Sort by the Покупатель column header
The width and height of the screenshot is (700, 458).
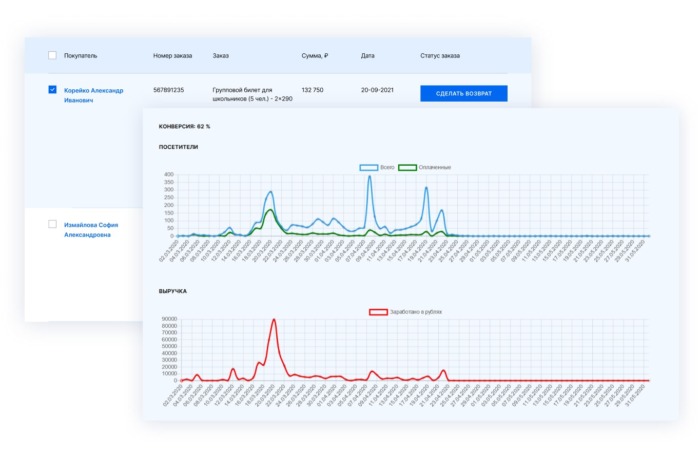[x=80, y=56]
